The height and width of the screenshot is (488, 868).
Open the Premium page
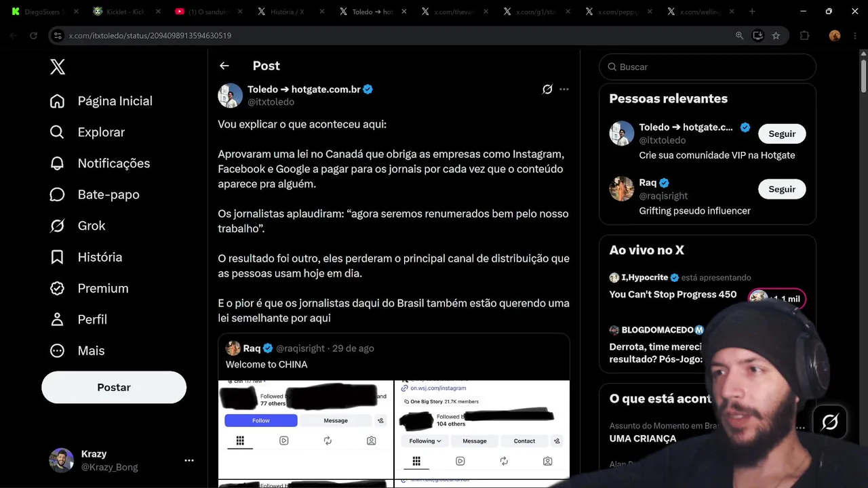point(89,288)
